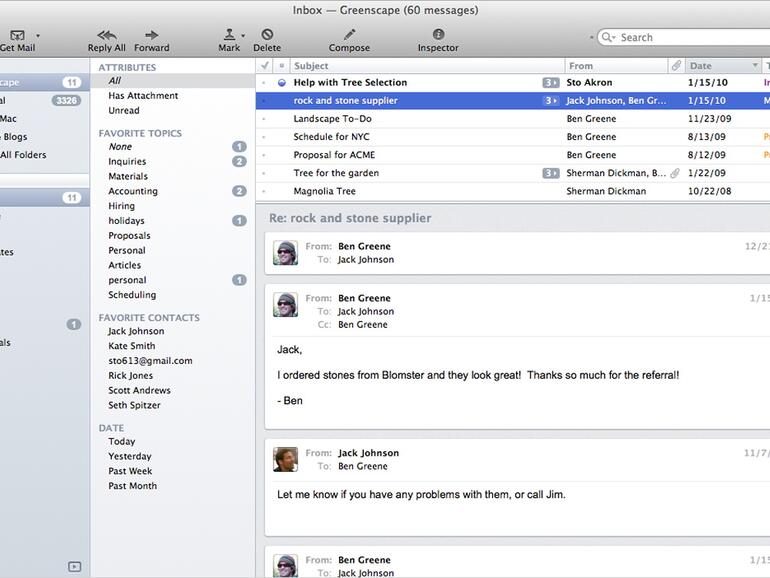770x578 pixels.
Task: Click Jack Johnson's avatar in the thread
Action: click(x=285, y=459)
